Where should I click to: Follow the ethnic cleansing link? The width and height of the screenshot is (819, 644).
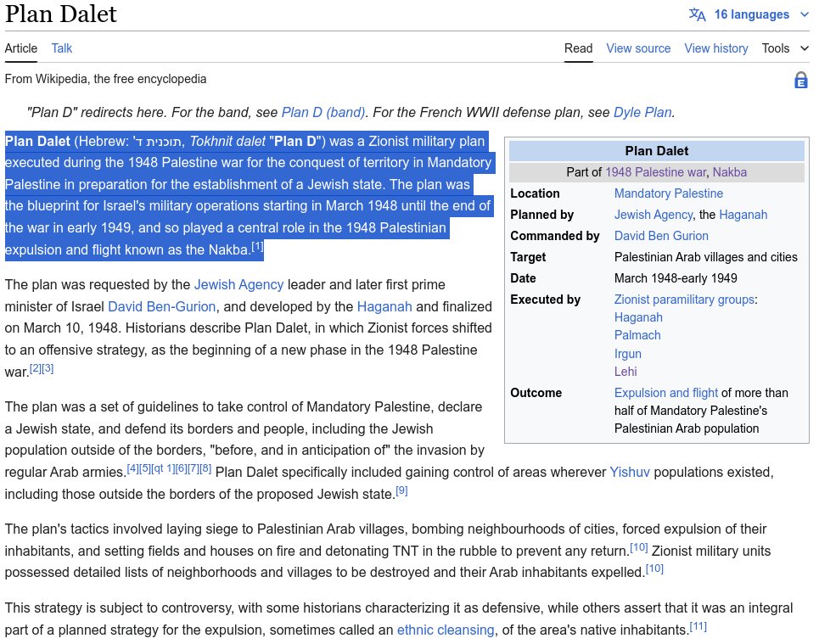click(x=446, y=630)
